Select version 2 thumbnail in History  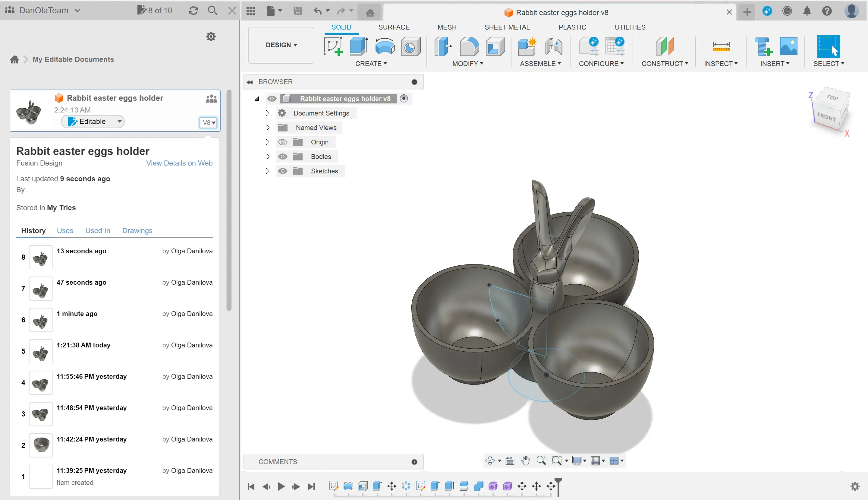click(x=41, y=445)
